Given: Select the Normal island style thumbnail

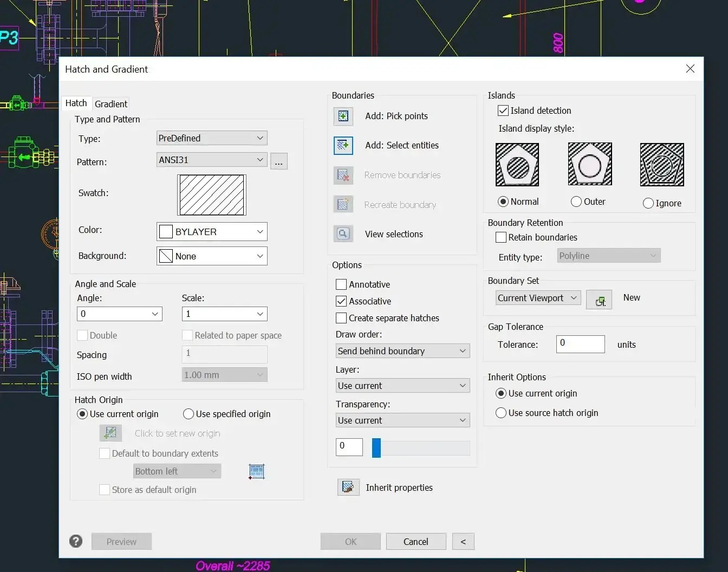Looking at the screenshot, I should click(517, 165).
